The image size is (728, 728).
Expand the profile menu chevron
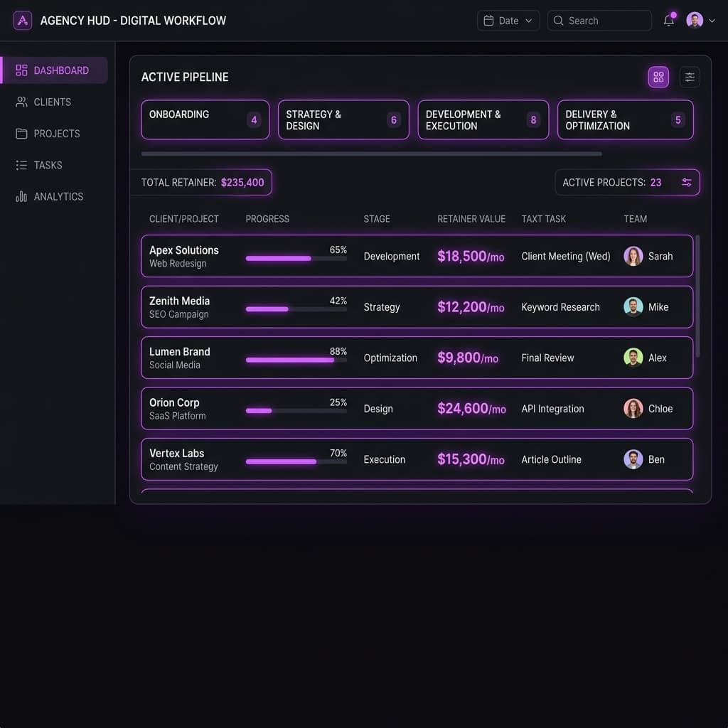click(x=712, y=21)
